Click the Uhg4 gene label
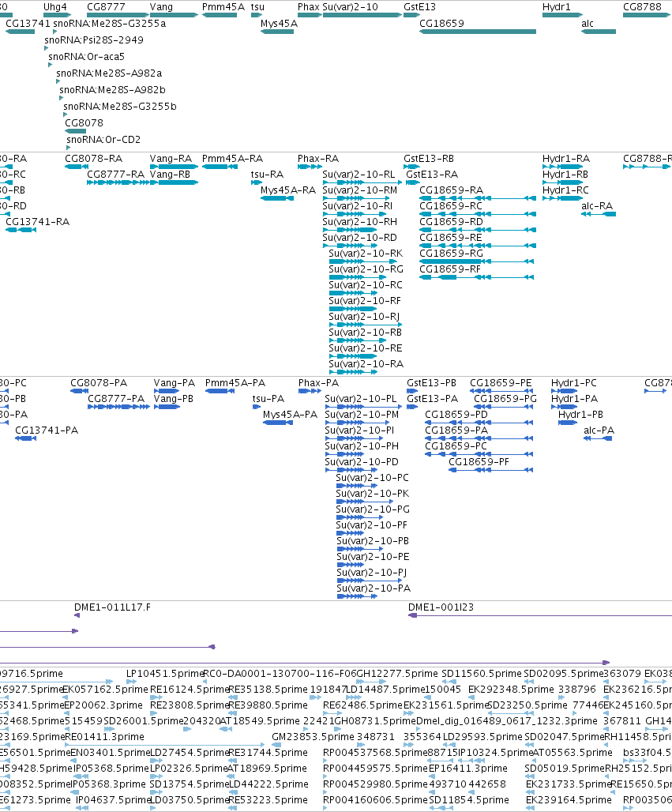The width and height of the screenshot is (672, 812). [x=54, y=7]
